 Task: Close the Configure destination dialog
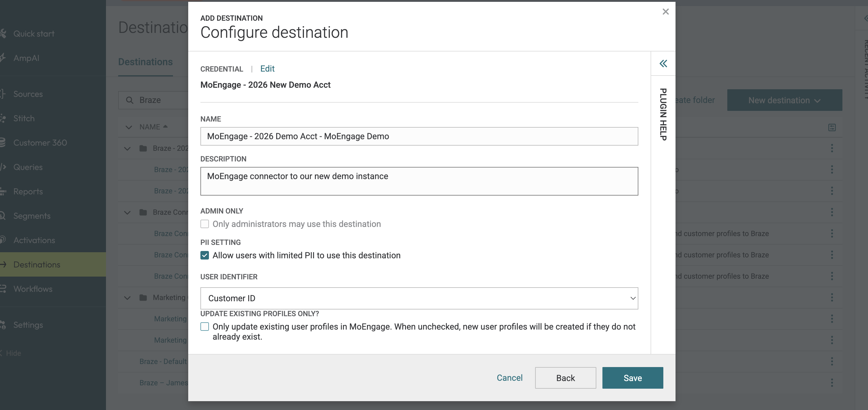tap(665, 12)
